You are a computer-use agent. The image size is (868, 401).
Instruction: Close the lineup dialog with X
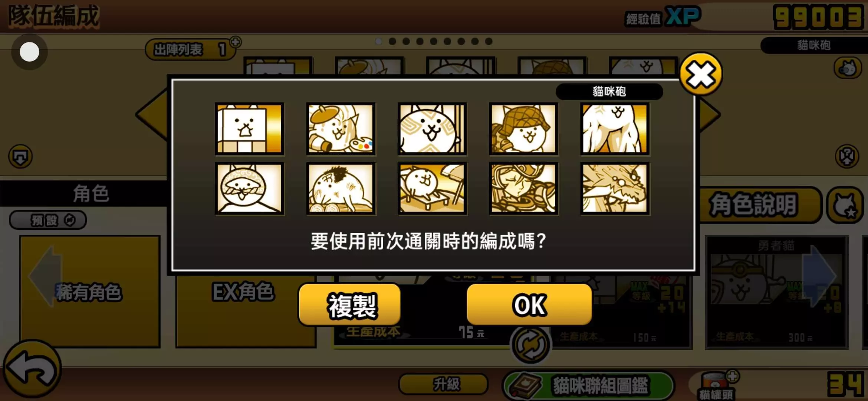[x=701, y=74]
